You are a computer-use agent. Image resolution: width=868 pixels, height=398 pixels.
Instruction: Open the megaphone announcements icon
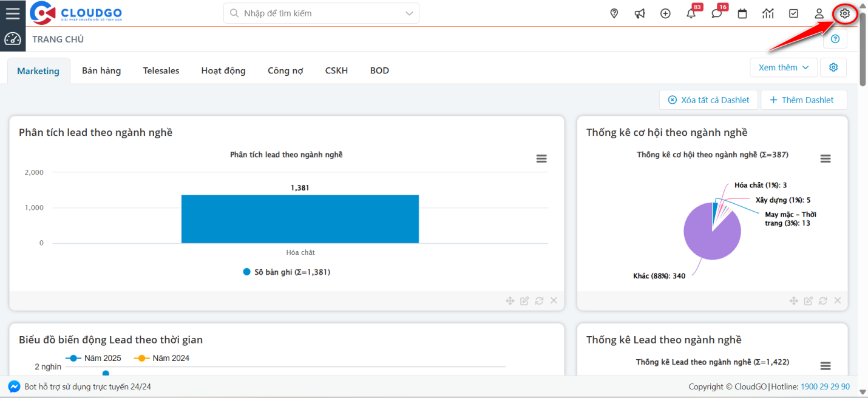[x=640, y=13]
